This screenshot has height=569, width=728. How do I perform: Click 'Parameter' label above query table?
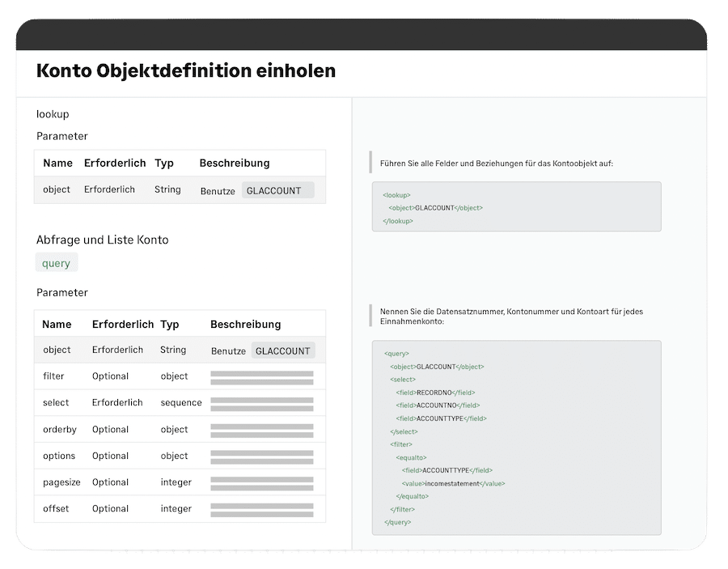(62, 292)
